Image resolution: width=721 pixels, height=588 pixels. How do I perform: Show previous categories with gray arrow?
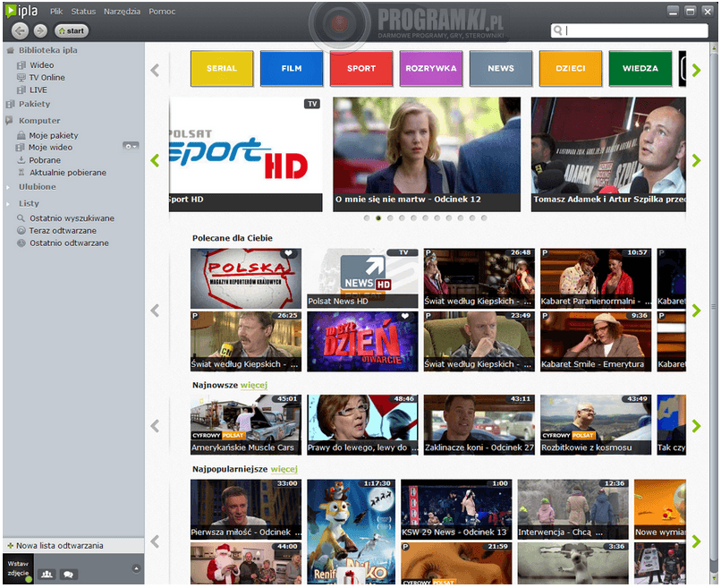(155, 70)
